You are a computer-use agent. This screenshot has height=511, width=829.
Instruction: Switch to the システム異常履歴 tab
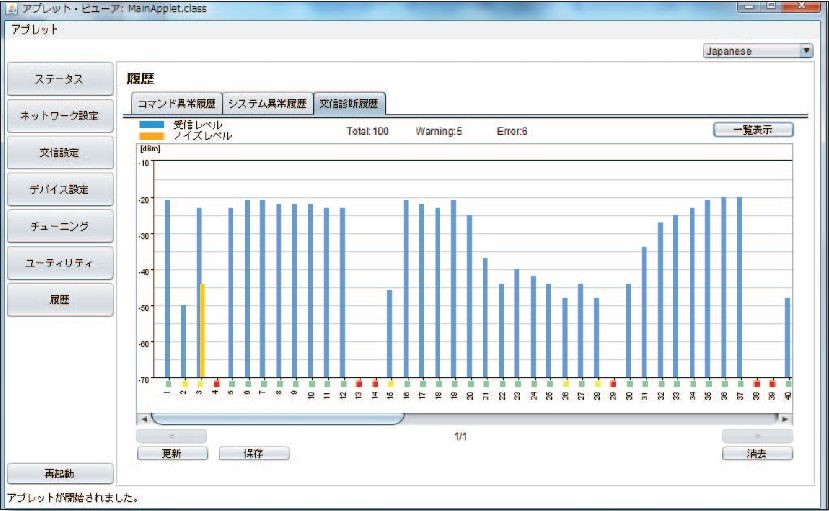click(x=267, y=103)
